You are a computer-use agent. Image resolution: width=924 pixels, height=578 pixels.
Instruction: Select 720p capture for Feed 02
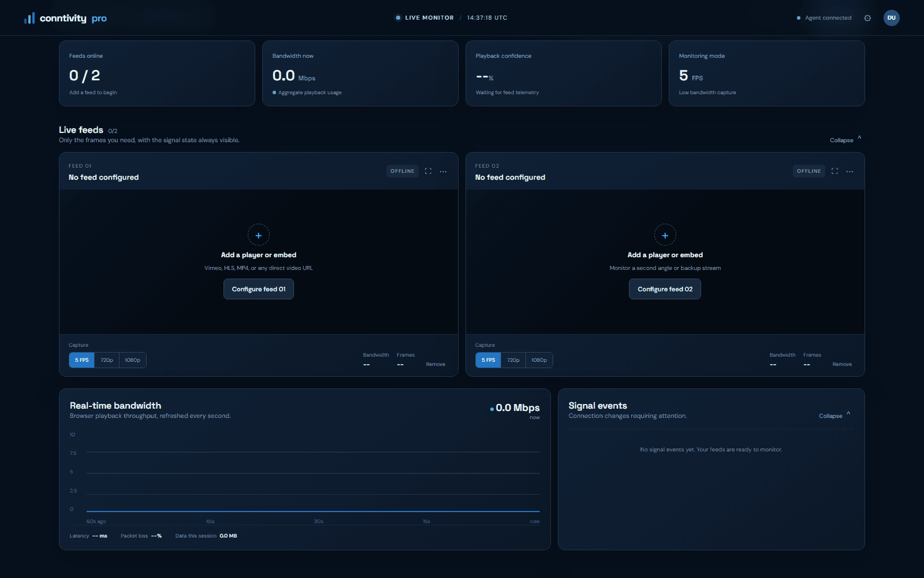click(513, 360)
